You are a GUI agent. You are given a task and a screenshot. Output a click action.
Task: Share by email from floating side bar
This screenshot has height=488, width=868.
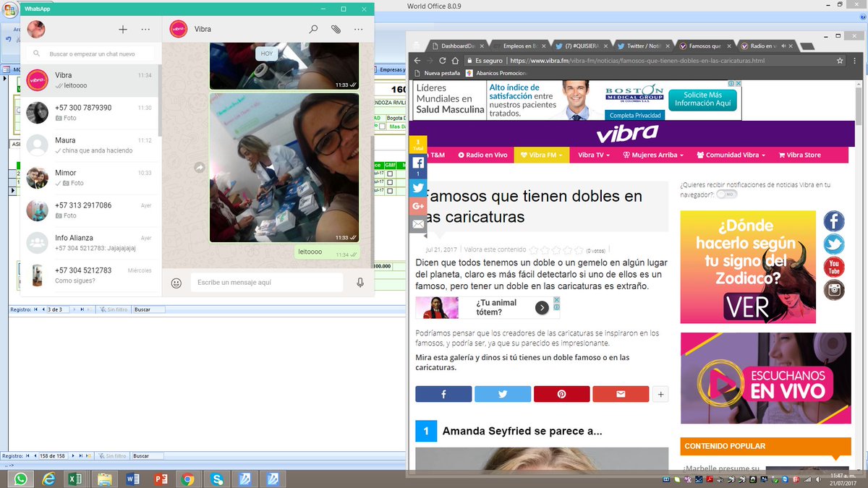click(418, 224)
